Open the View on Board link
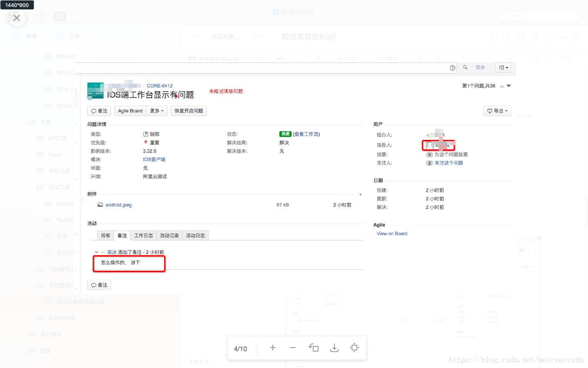Image resolution: width=588 pixels, height=368 pixels. (x=392, y=233)
